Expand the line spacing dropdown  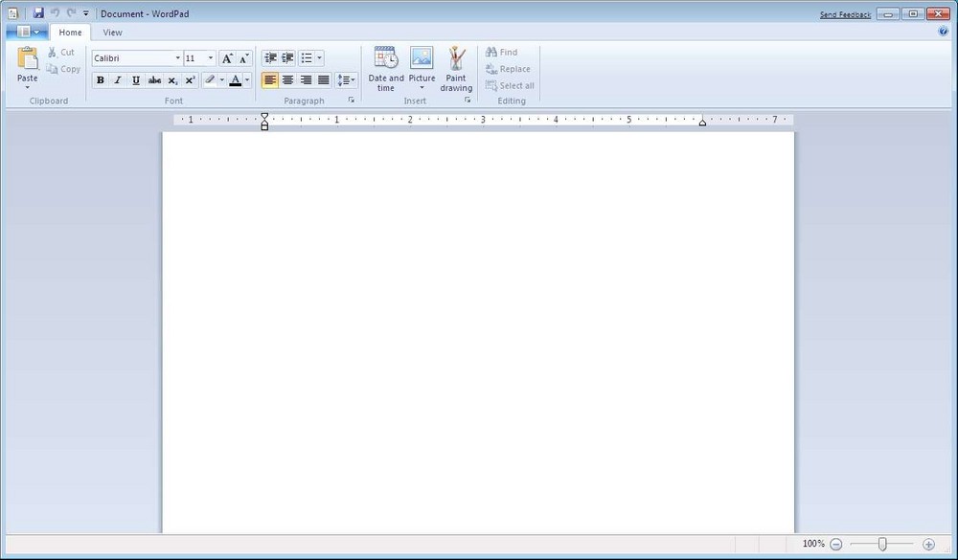click(347, 80)
